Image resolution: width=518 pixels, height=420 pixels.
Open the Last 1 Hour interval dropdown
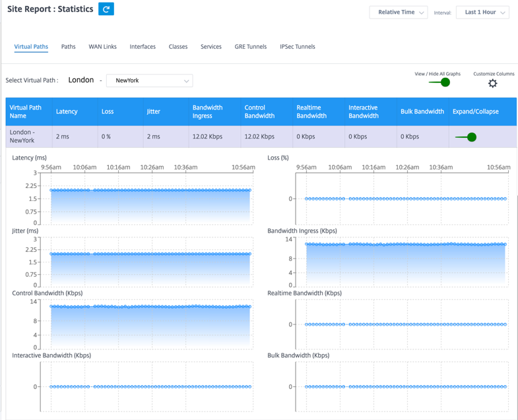pyautogui.click(x=482, y=13)
